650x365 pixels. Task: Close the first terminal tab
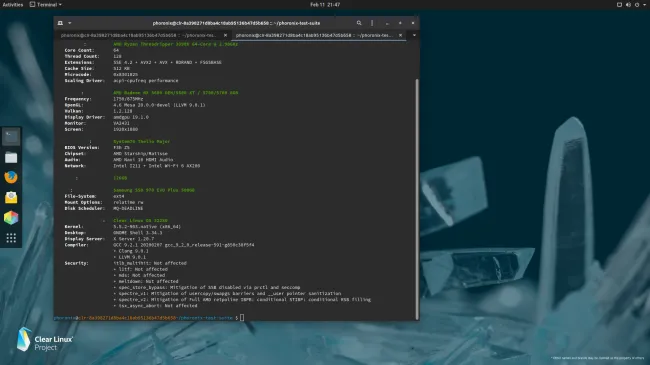tap(226, 35)
